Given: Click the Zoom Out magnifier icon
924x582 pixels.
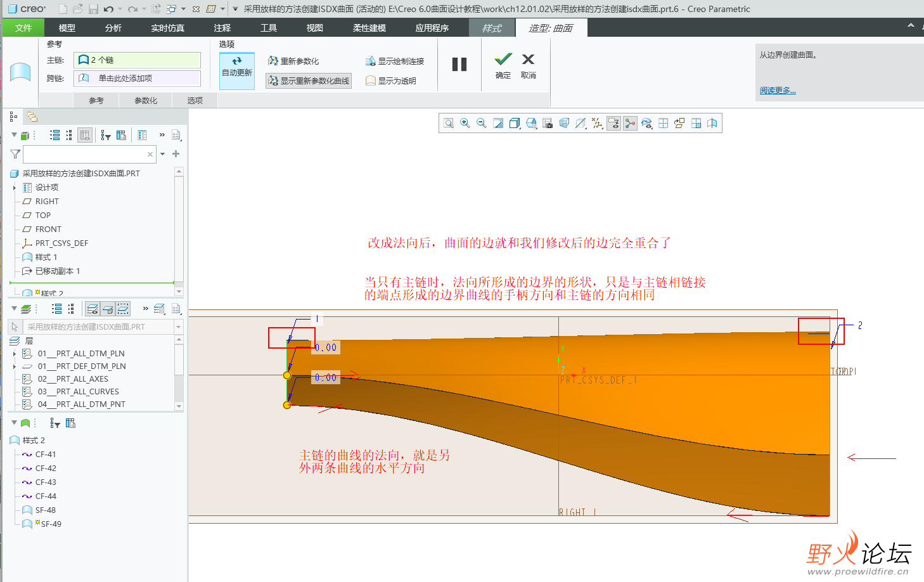Looking at the screenshot, I should (x=482, y=123).
